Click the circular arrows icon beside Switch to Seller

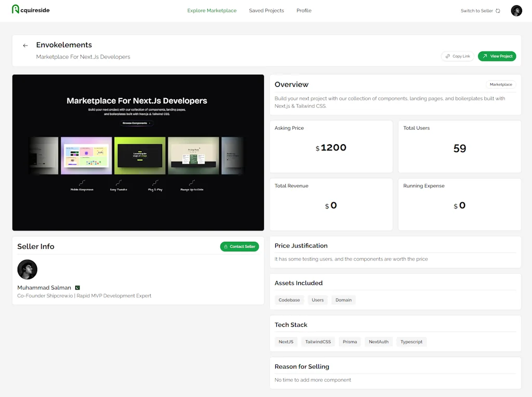[497, 10]
